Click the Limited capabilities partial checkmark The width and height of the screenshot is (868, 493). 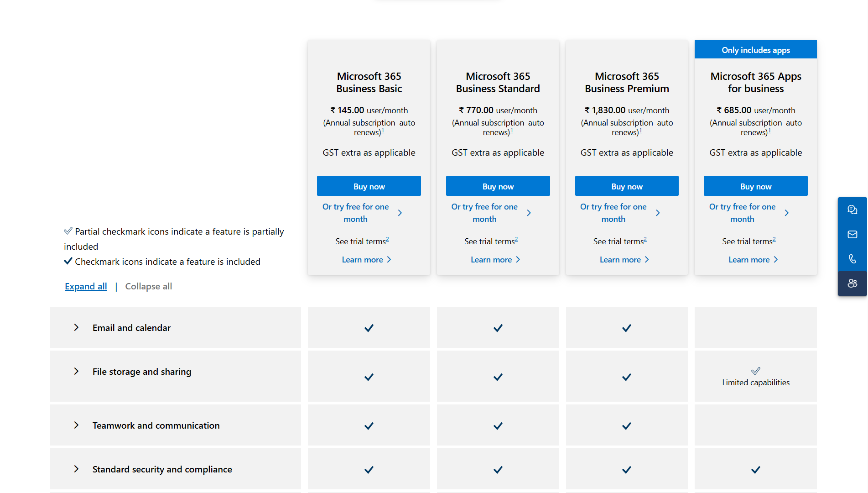756,371
